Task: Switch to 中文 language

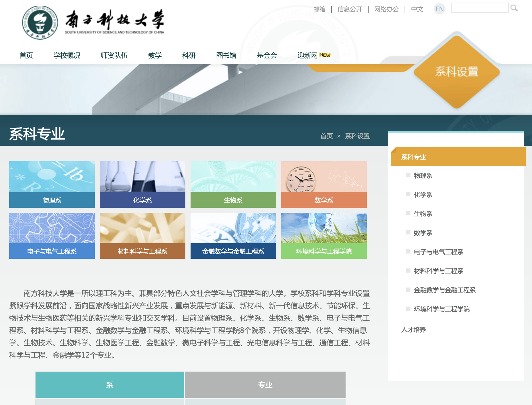Action: [x=417, y=9]
